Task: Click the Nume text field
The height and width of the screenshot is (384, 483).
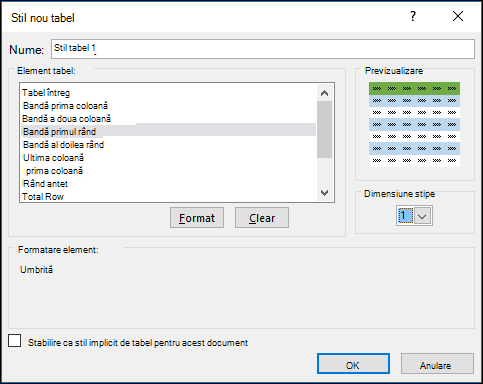Action: pyautogui.click(x=263, y=49)
